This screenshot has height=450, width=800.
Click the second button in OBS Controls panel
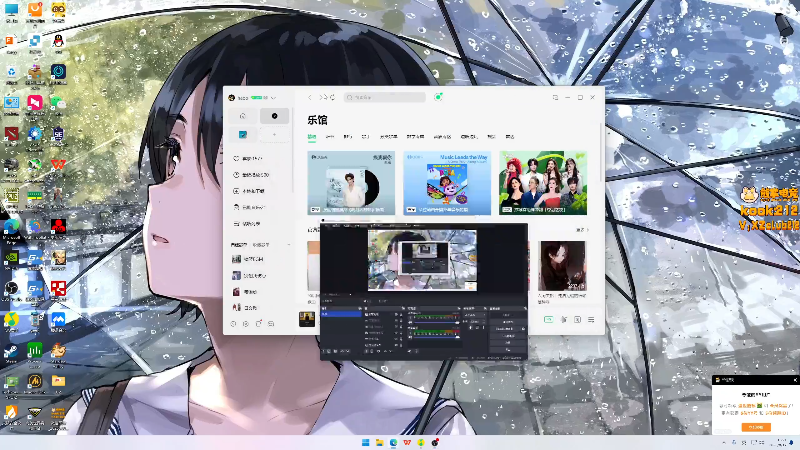click(x=508, y=322)
